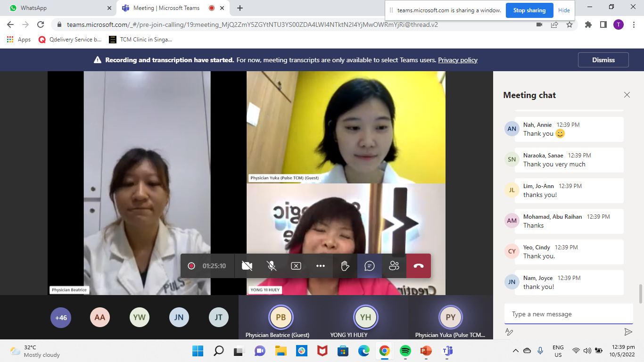
Task: Close the Meeting chat panel
Action: click(x=627, y=95)
